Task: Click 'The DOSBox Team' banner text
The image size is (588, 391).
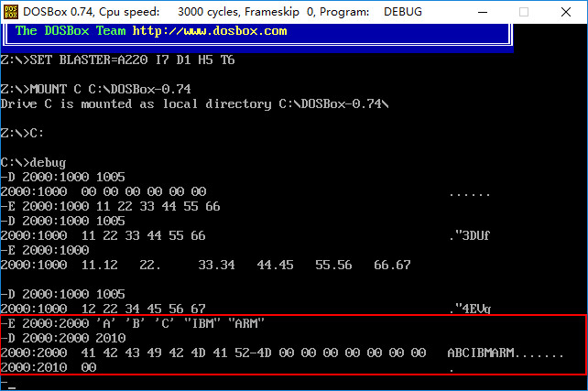Action: 71,31
